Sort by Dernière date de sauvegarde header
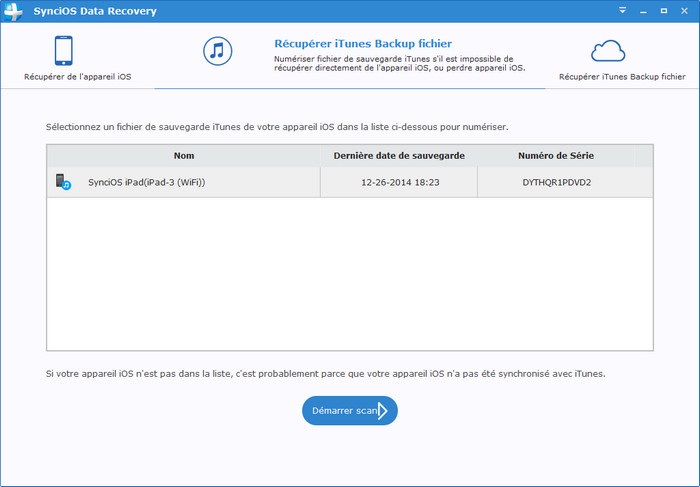This screenshot has width=700, height=487. [399, 156]
